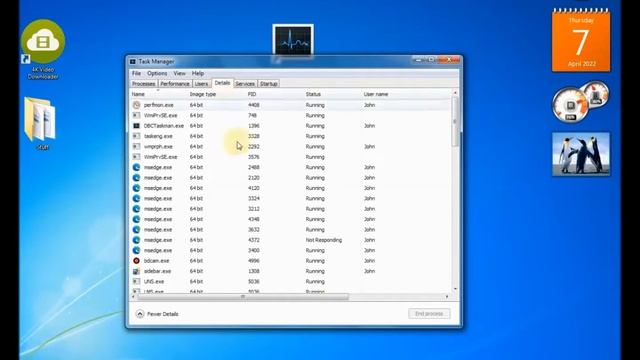Screen dimensions: 640x360
Task: Sort the list by the Image type column
Action: (217, 94)
